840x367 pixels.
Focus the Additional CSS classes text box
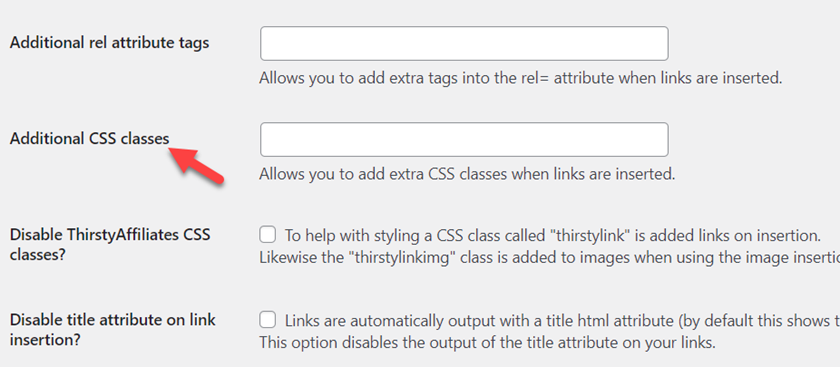coord(464,139)
